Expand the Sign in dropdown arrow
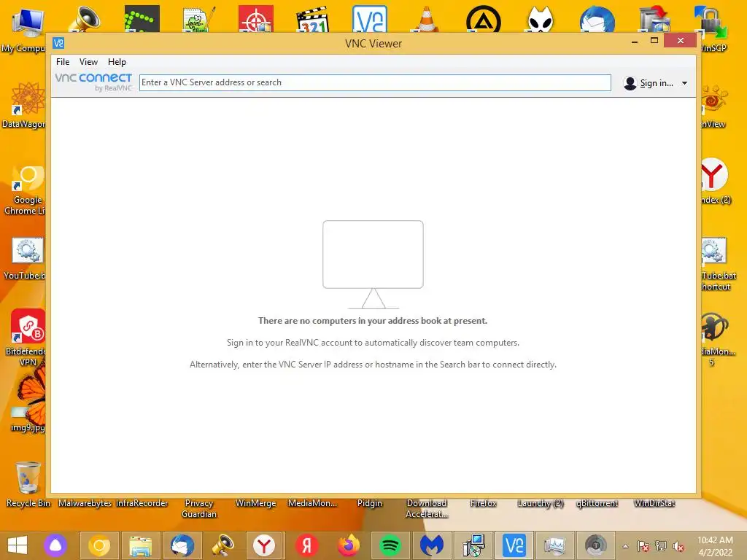The height and width of the screenshot is (560, 747). click(x=684, y=83)
